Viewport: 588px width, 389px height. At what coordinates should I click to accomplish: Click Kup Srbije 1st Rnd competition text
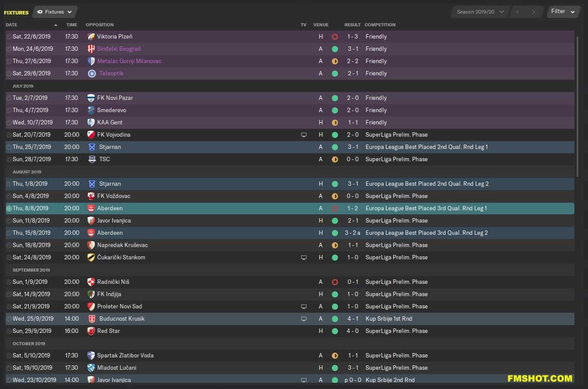[389, 319]
